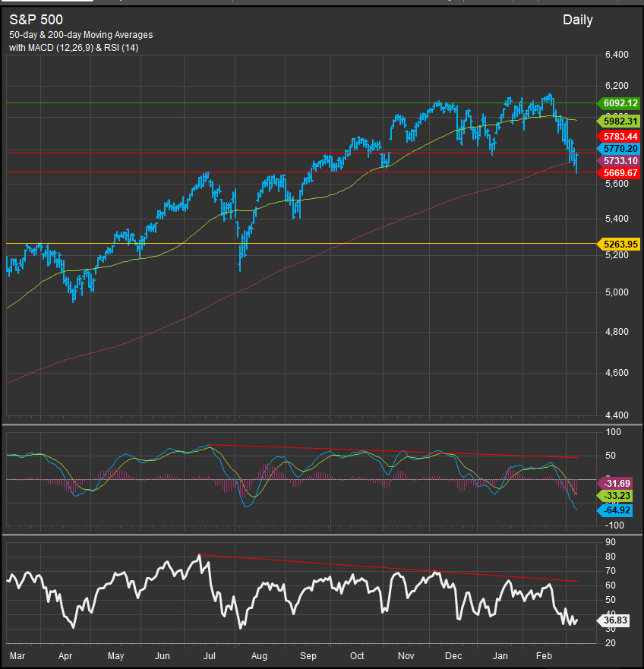
Task: Click the Apr label on time axis
Action: [65, 656]
